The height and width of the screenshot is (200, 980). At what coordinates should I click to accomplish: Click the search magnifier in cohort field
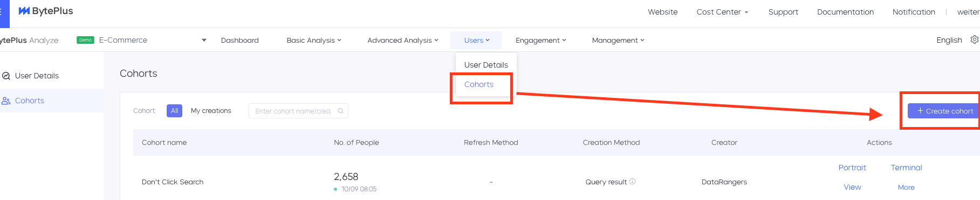340,111
